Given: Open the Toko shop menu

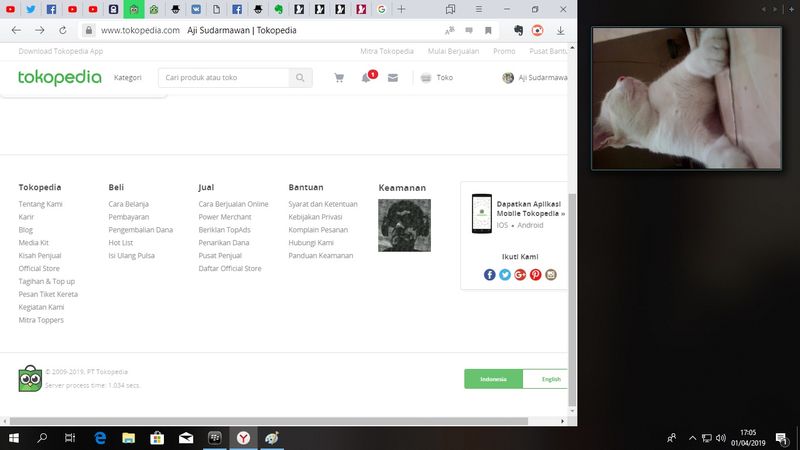Looking at the screenshot, I should 437,78.
